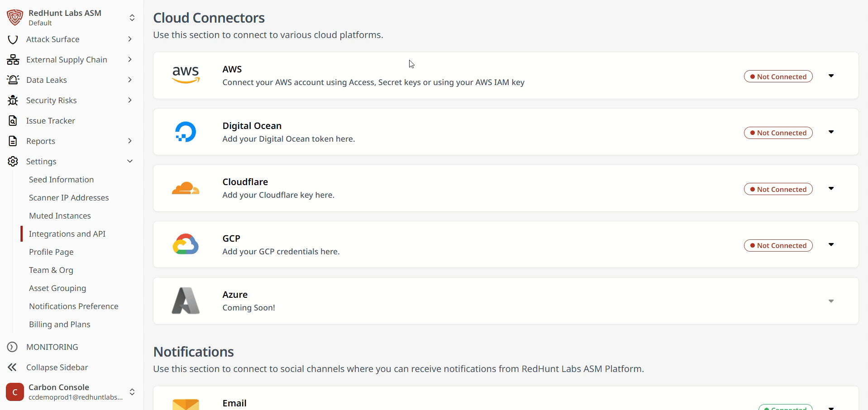Open the Carbon Console account menu arrows
The width and height of the screenshot is (868, 410).
tap(132, 392)
